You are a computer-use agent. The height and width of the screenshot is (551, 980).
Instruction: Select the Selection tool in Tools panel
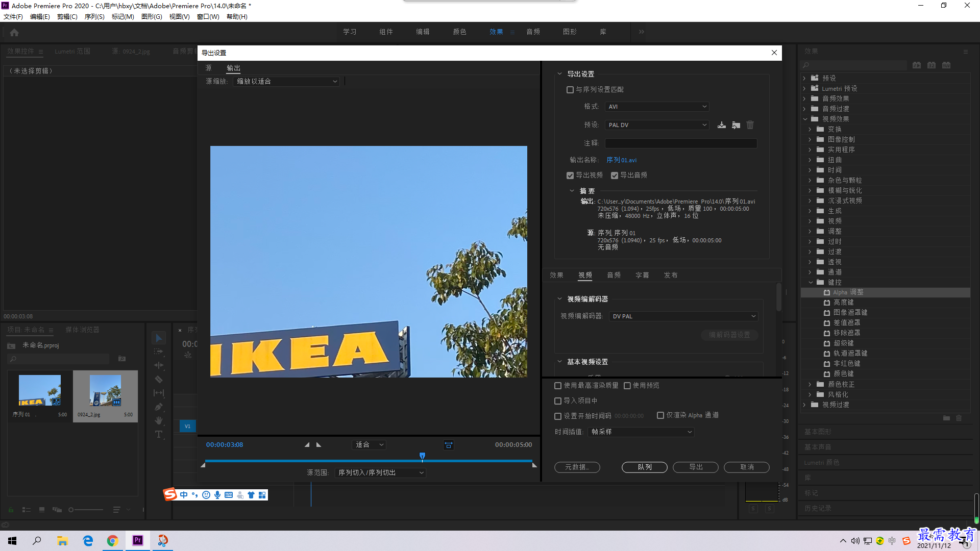(x=159, y=338)
